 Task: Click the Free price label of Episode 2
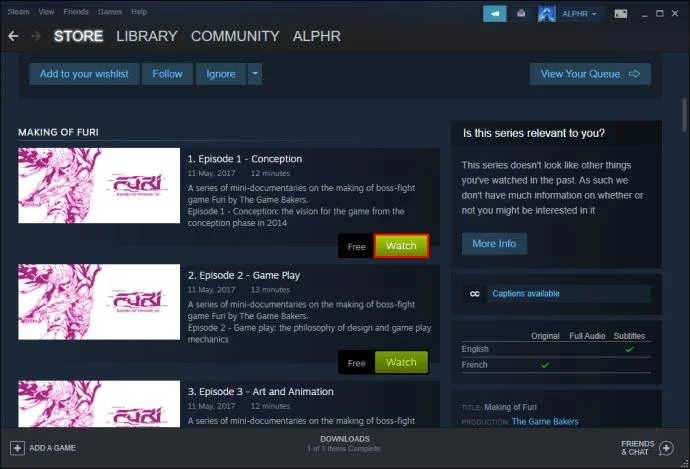pos(356,363)
